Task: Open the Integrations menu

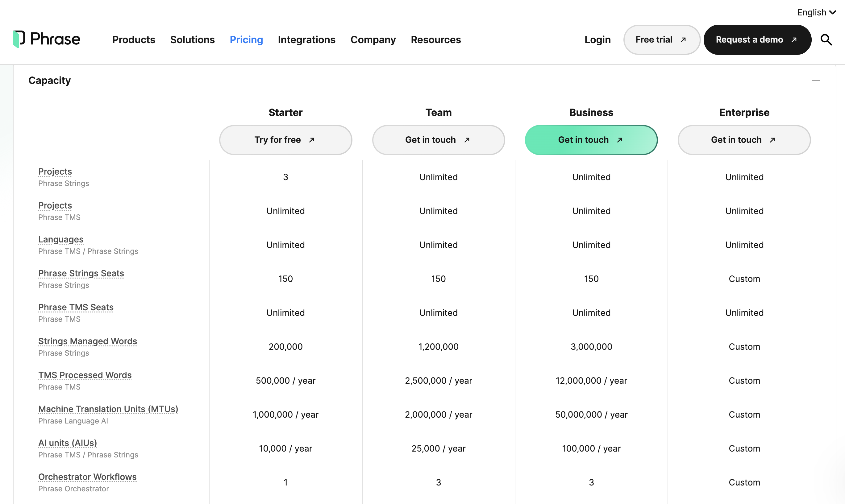Action: click(x=306, y=40)
